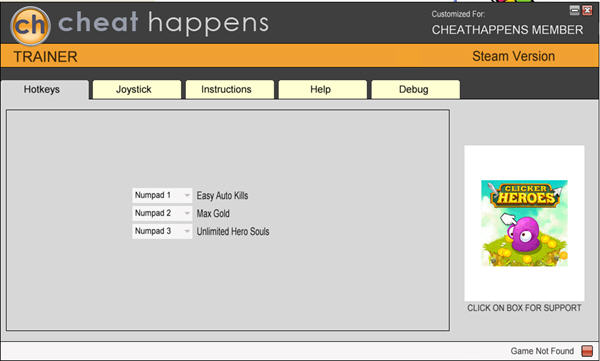Expand the Numpad 1 hotkey dropdown
The height and width of the screenshot is (361, 600).
tap(162, 195)
